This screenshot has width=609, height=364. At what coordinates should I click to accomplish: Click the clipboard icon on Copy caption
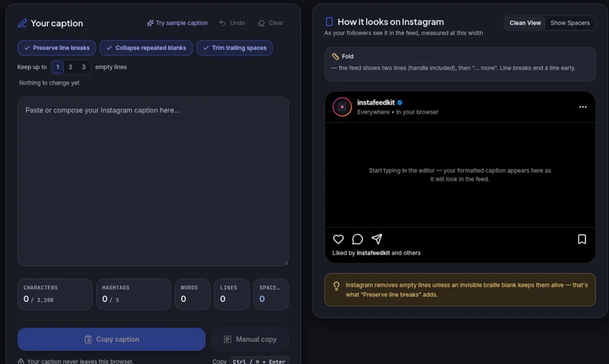coord(88,339)
